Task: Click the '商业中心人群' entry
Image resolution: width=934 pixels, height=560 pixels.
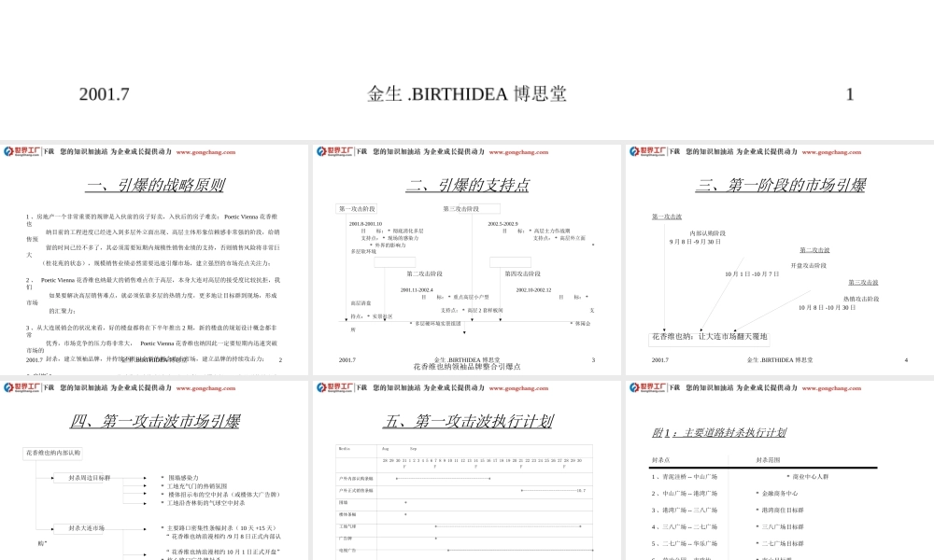Action: [x=808, y=477]
